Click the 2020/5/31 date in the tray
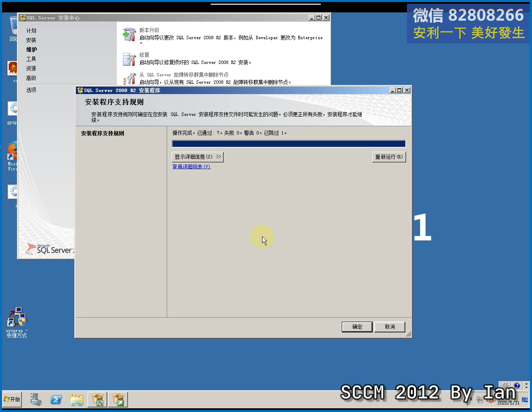Screen dimensions: 532x412 [x=508, y=403]
